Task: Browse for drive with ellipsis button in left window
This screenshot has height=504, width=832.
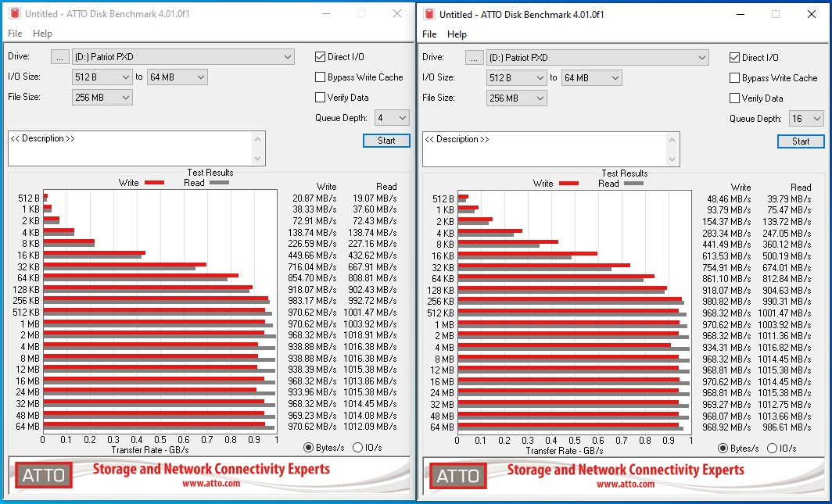Action: tap(59, 57)
